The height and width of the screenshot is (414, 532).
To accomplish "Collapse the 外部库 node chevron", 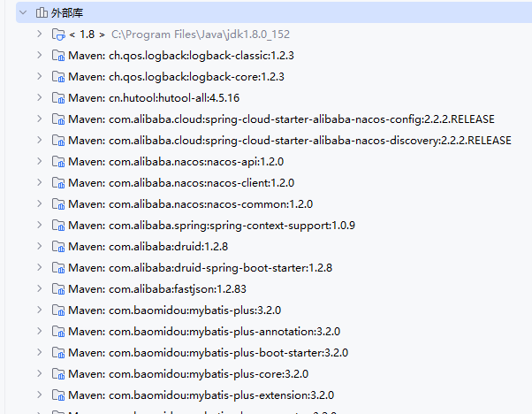I will point(23,13).
